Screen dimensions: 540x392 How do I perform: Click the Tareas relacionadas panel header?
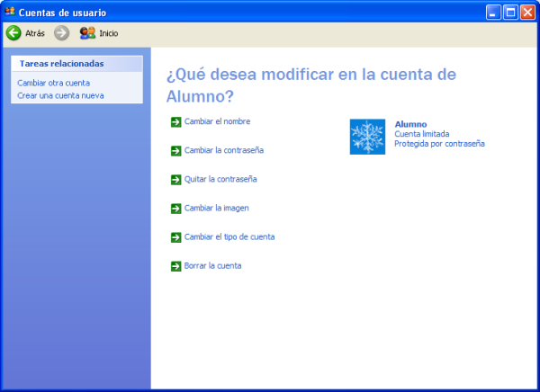tap(61, 64)
